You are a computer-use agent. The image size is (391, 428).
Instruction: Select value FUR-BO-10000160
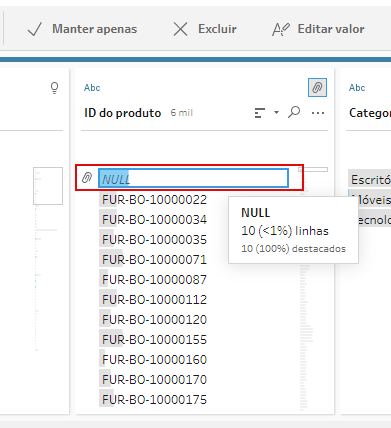[x=154, y=360]
